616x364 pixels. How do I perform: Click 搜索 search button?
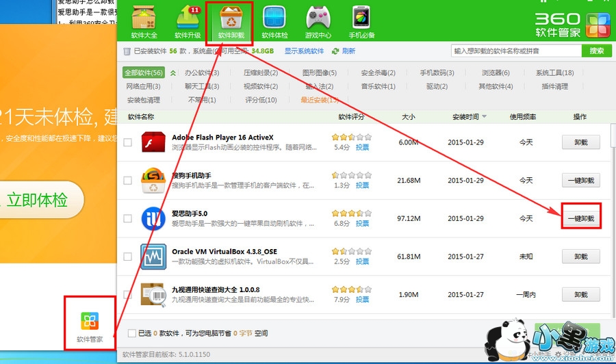[x=597, y=51]
